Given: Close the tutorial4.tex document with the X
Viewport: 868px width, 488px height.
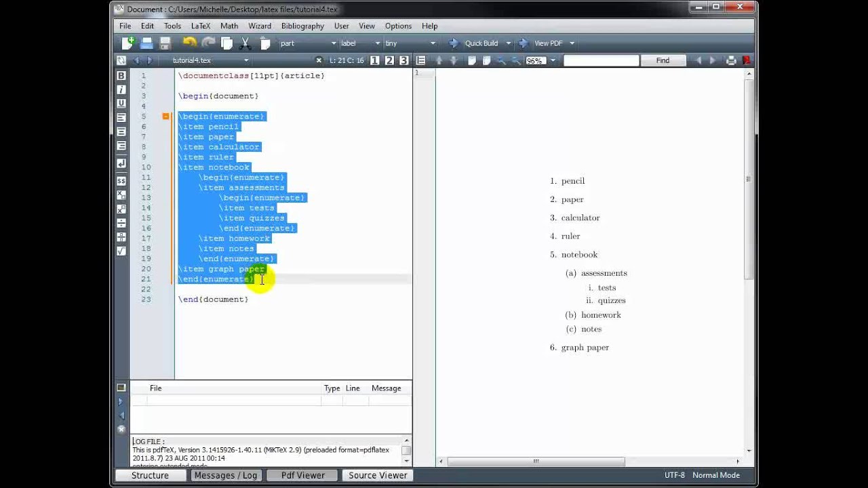Looking at the screenshot, I should tap(319, 60).
